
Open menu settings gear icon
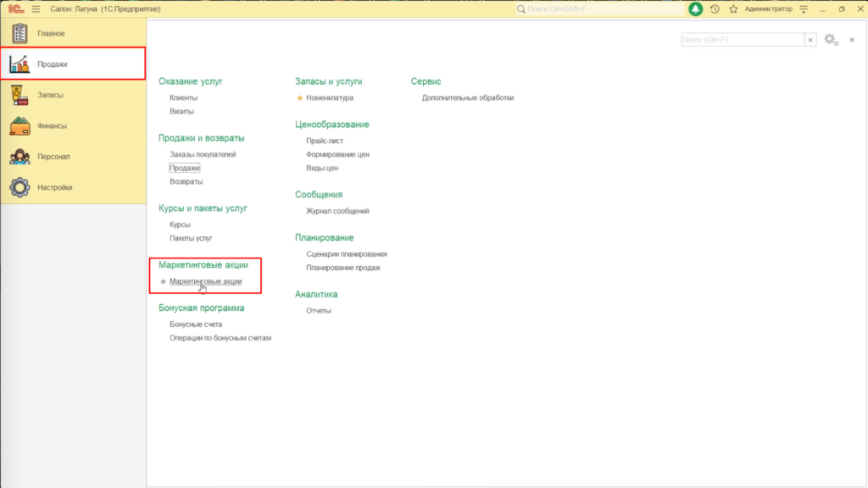(831, 39)
